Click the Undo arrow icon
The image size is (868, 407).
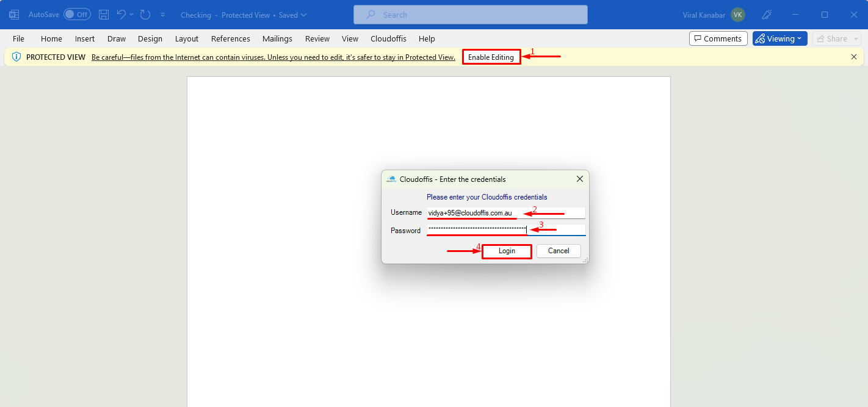pos(121,15)
